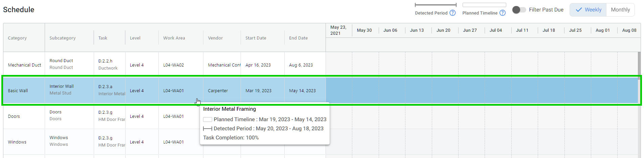This screenshot has height=158, width=644.
Task: Click the Planned Timeline bar legend
Action: point(484,5)
